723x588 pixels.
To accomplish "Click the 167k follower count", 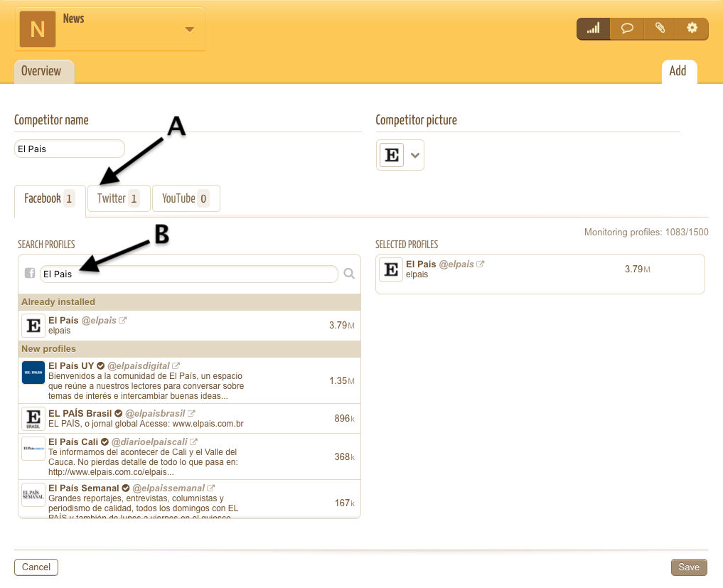I will pyautogui.click(x=345, y=503).
